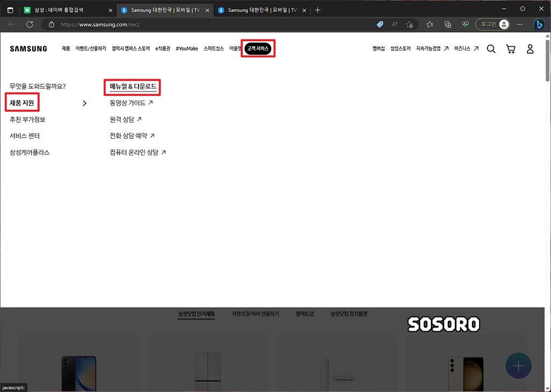Add page to favorites star icon
The image size is (551, 392).
pyautogui.click(x=409, y=24)
